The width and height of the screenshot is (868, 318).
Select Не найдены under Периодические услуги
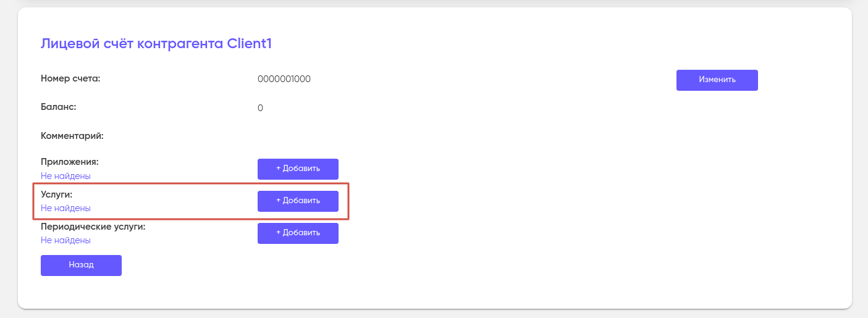[65, 240]
